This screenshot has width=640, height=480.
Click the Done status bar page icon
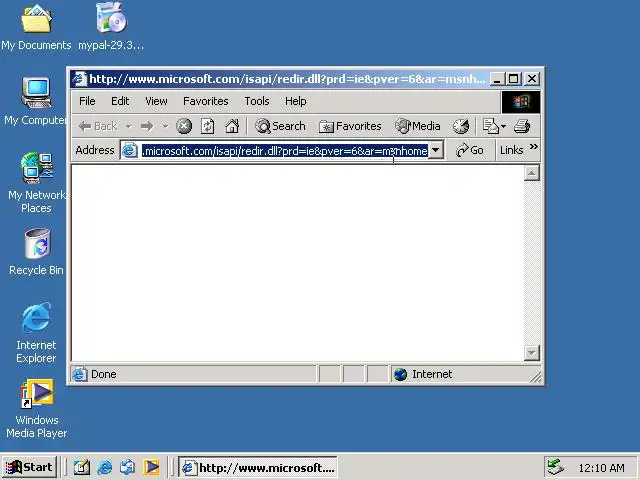(80, 374)
